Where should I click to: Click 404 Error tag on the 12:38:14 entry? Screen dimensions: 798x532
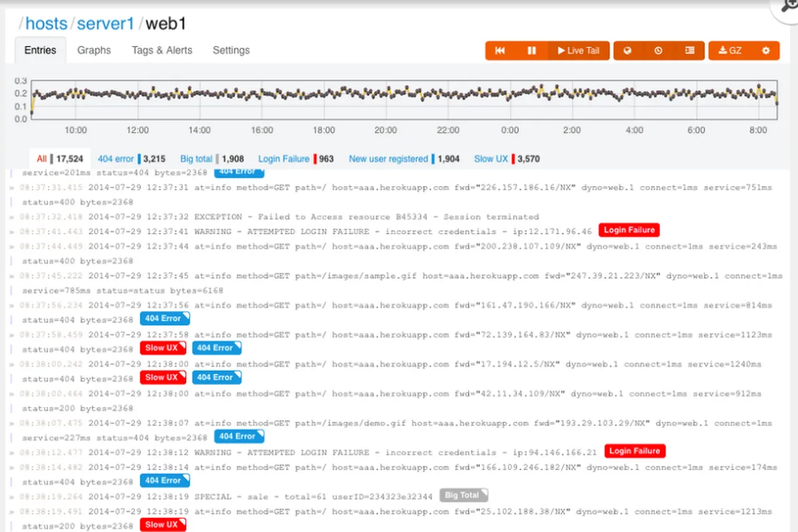[x=164, y=480]
